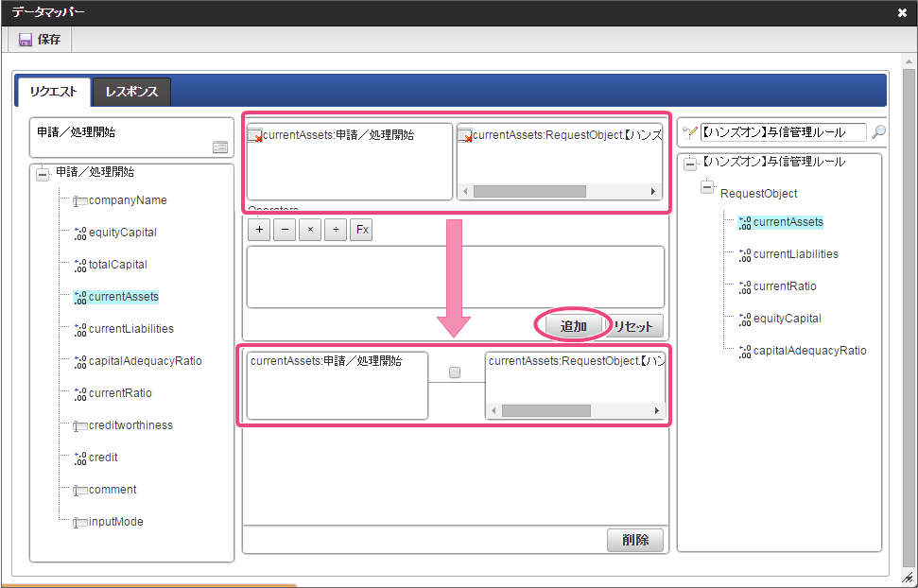This screenshot has height=588, width=918.
Task: Click the multiply operator button
Action: pos(310,230)
